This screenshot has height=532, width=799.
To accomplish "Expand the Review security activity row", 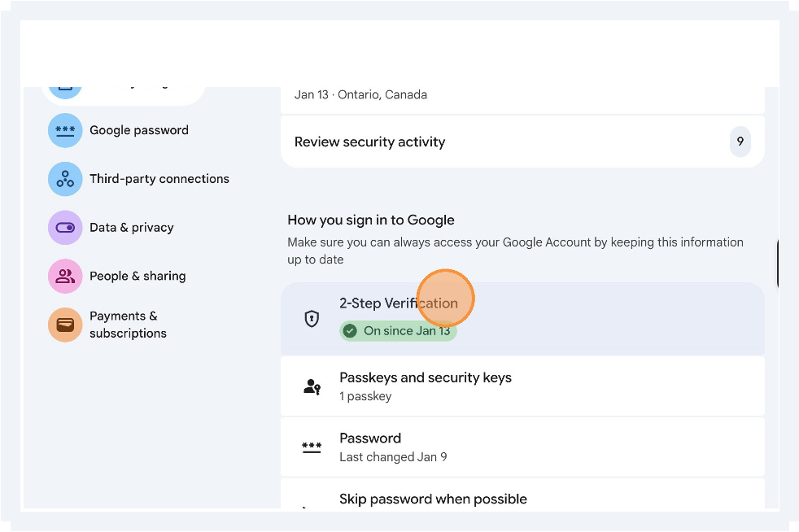I will tap(522, 142).
